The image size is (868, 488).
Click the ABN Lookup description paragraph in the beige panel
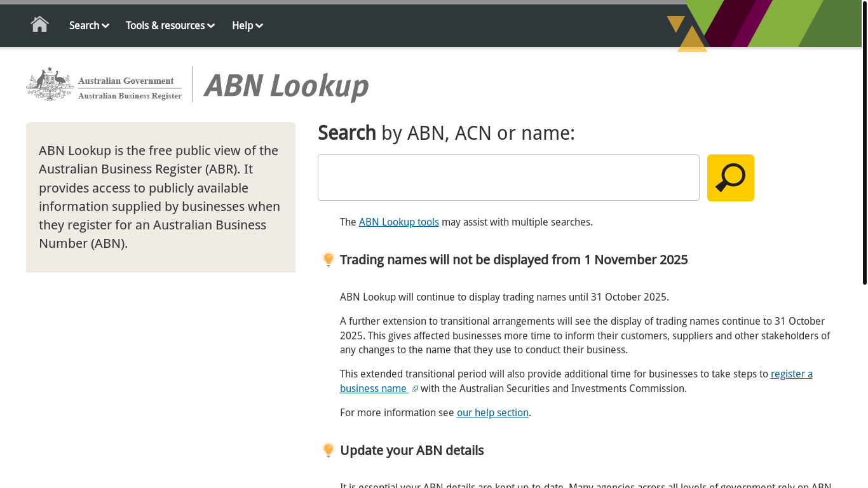click(x=160, y=197)
